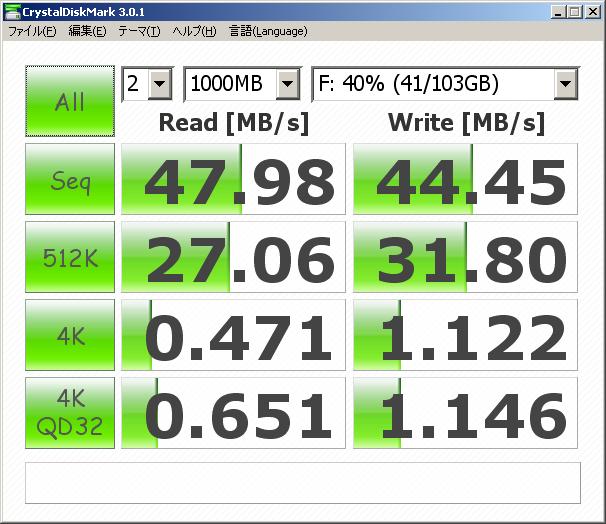The width and height of the screenshot is (606, 524).
Task: Open the テーマ(T) menu
Action: (x=139, y=31)
